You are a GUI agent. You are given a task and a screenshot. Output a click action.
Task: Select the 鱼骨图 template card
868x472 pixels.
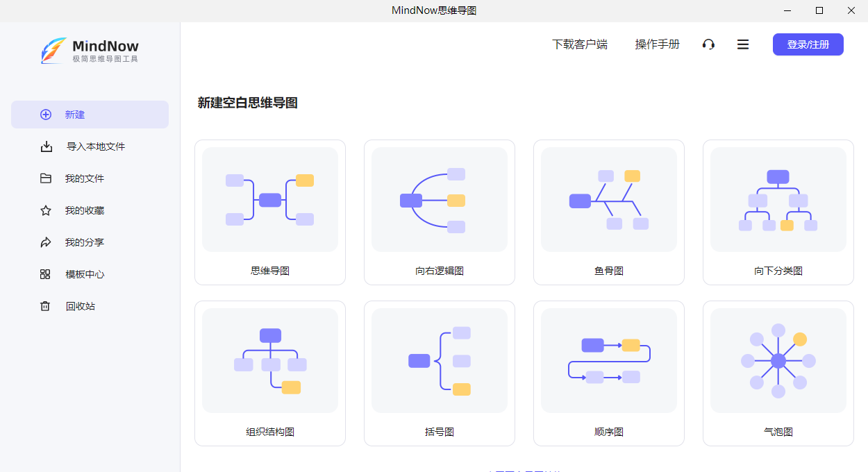tap(608, 212)
